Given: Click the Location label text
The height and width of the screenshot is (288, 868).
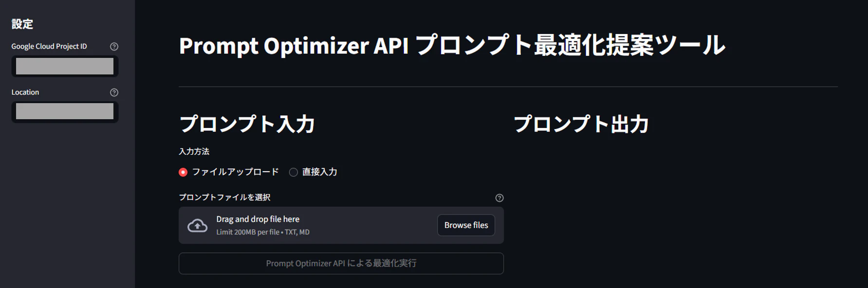Looking at the screenshot, I should [25, 92].
